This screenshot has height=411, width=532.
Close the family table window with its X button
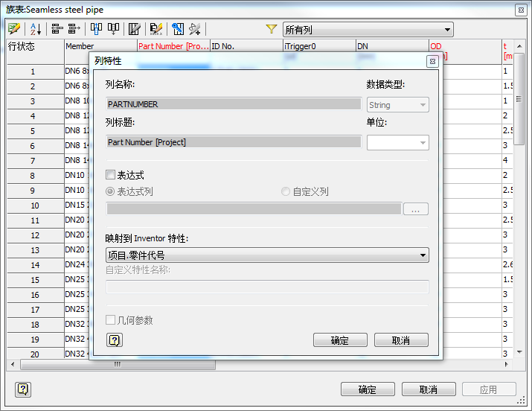pyautogui.click(x=521, y=10)
